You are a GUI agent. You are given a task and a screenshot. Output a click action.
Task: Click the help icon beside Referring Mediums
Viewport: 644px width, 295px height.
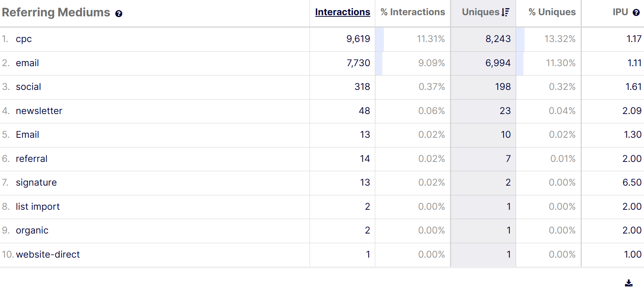tap(119, 14)
